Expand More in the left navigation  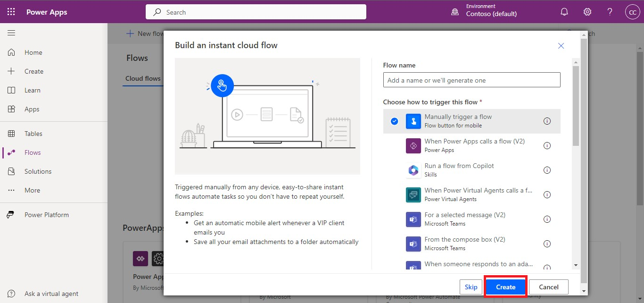32,190
